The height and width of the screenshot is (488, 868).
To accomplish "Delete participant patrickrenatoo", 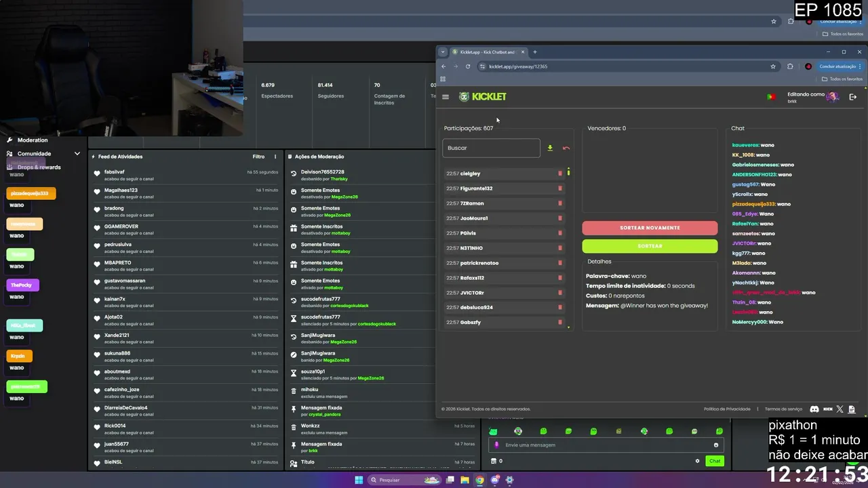I will tap(560, 263).
